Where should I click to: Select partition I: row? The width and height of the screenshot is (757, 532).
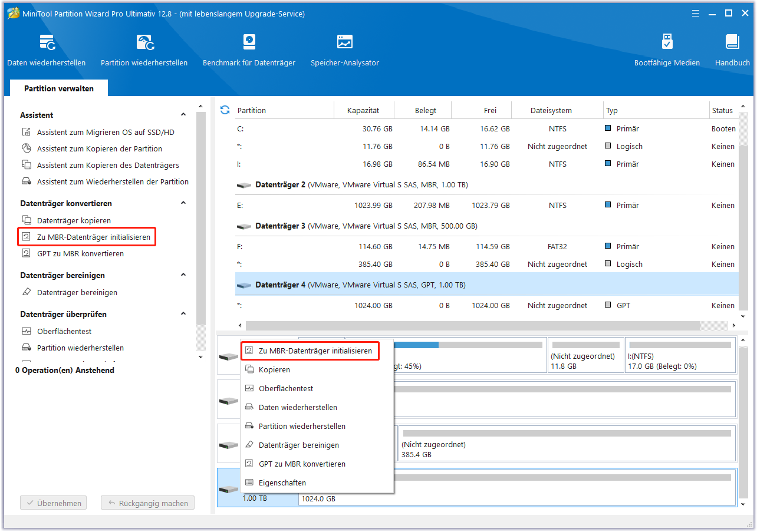pyautogui.click(x=486, y=164)
